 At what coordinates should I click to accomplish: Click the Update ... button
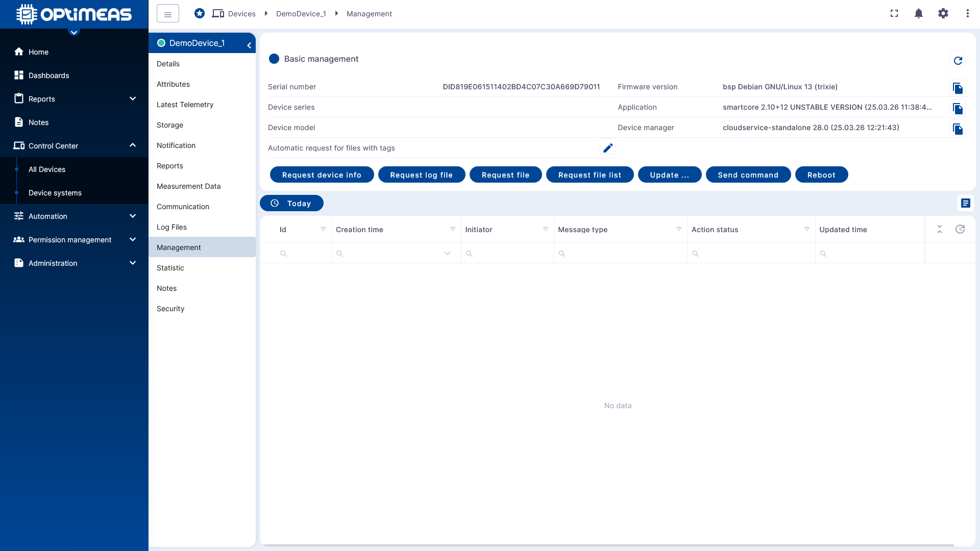point(670,174)
